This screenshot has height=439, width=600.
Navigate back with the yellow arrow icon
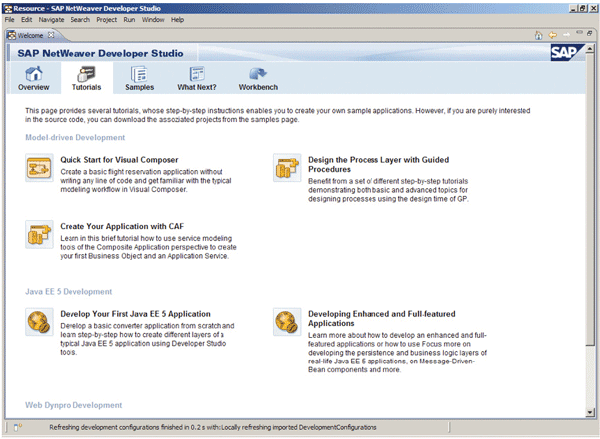(x=553, y=34)
